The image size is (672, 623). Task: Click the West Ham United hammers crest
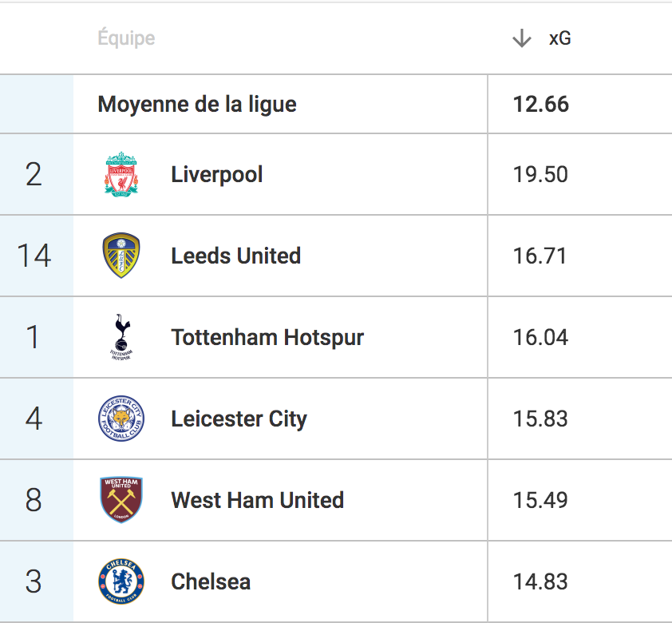(121, 500)
